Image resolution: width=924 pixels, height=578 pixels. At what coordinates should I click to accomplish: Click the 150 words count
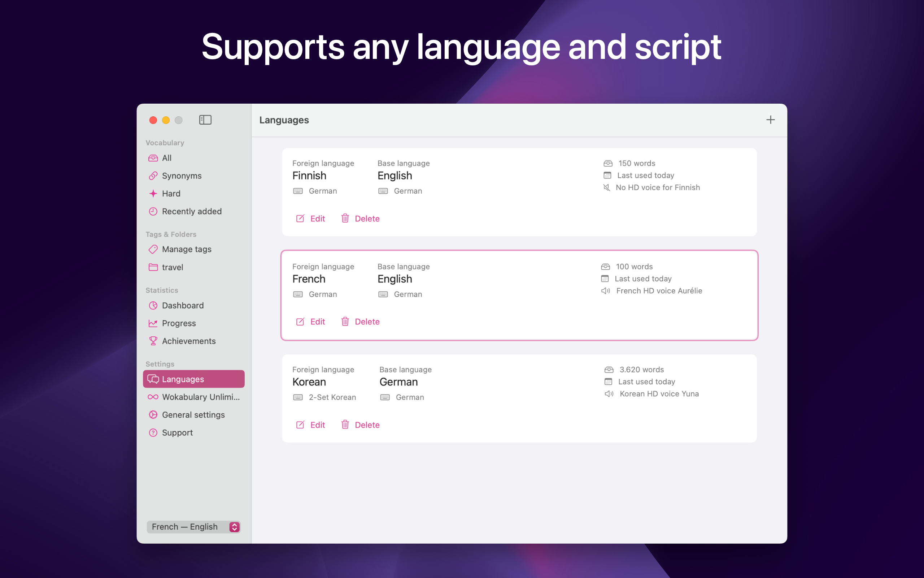pos(636,163)
